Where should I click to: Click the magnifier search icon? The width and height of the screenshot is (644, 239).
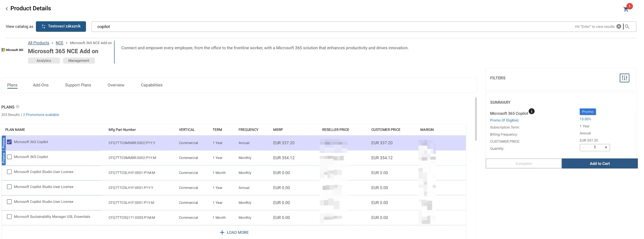tap(627, 26)
